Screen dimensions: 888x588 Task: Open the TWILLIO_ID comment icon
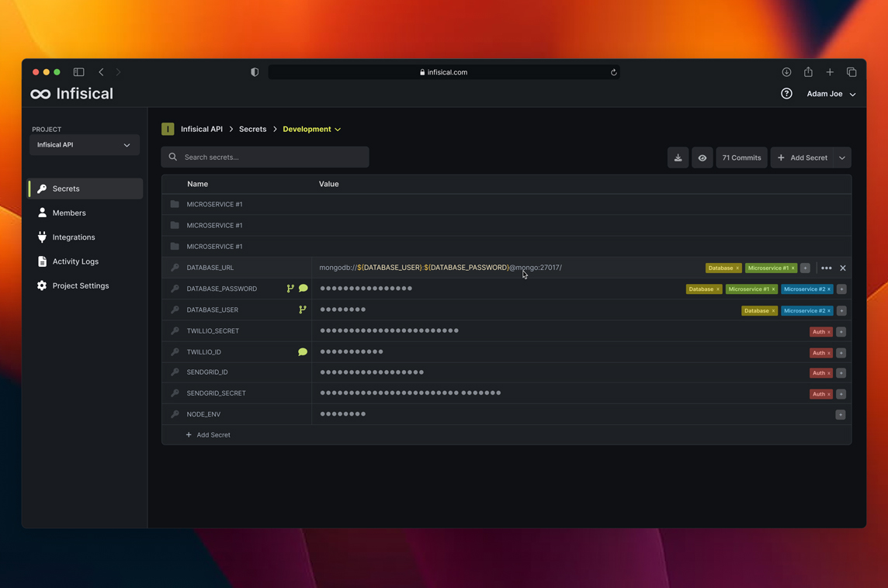coord(303,352)
